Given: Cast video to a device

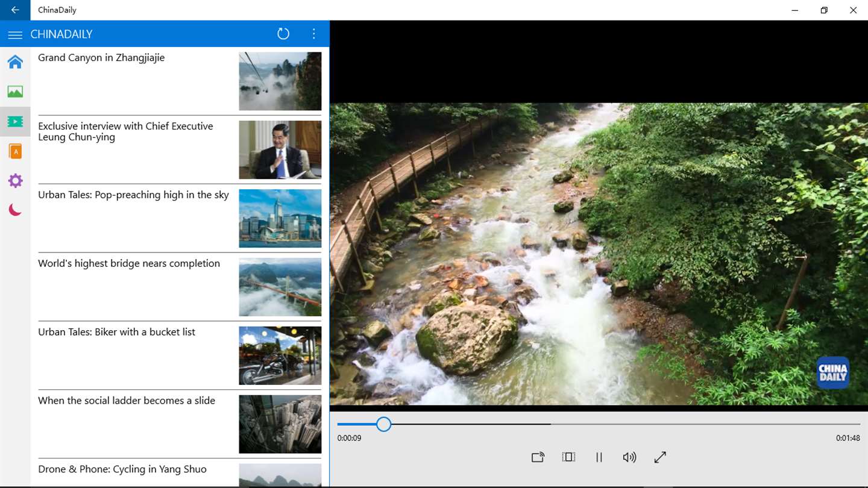Looking at the screenshot, I should (x=538, y=457).
